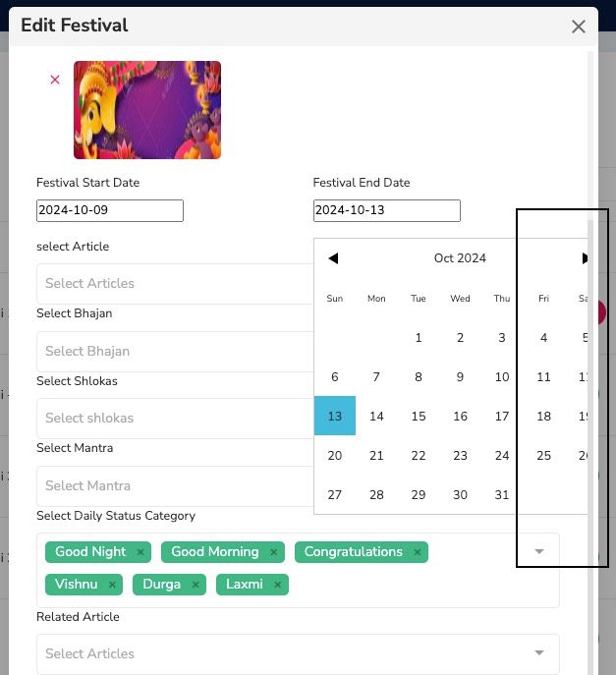This screenshot has height=675, width=616.
Task: Click the festival banner thumbnail
Action: coord(147,110)
